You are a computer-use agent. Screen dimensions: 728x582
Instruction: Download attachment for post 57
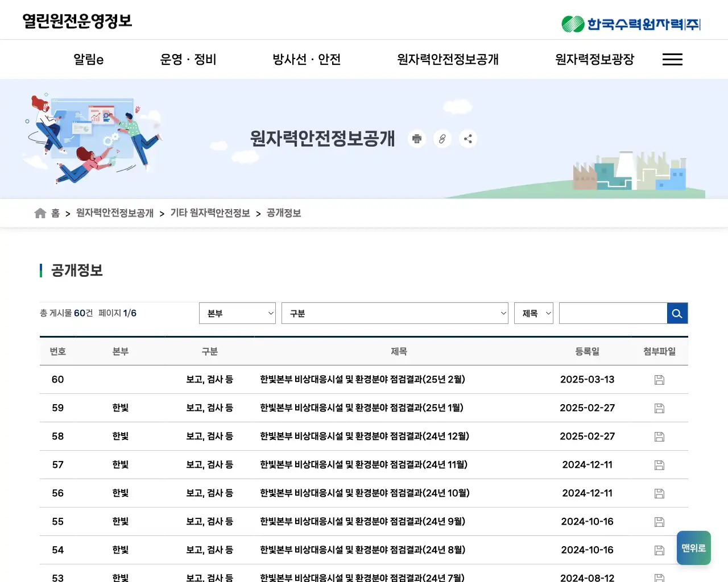pos(659,465)
